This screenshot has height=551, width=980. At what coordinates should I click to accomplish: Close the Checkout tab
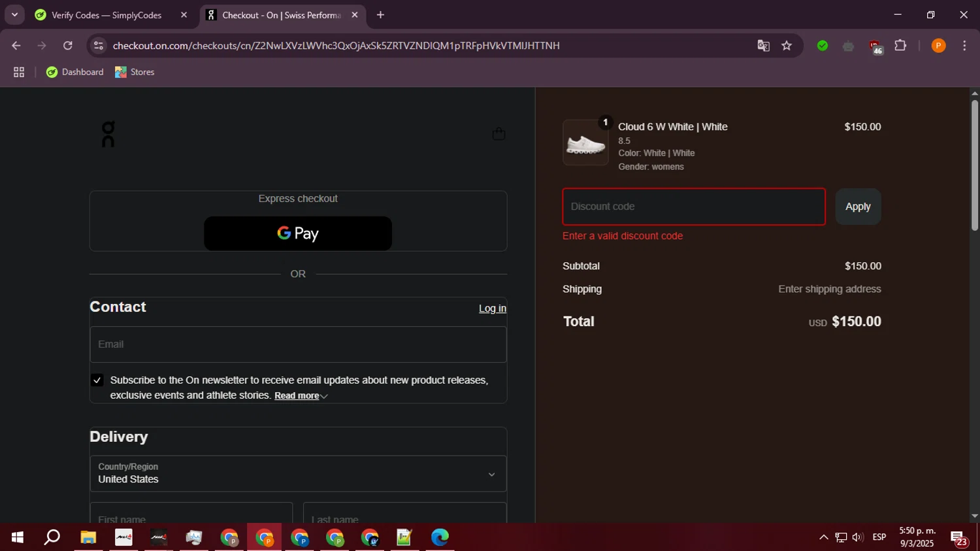click(355, 15)
